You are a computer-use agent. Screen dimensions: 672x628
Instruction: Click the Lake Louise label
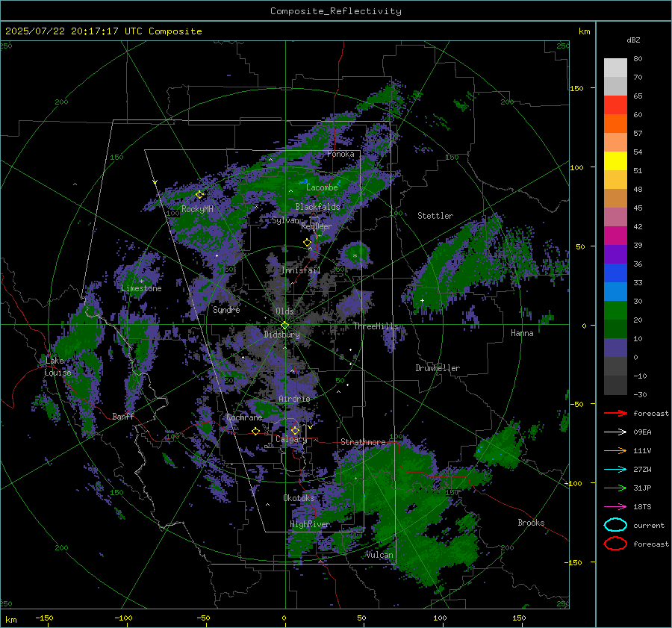coord(57,367)
